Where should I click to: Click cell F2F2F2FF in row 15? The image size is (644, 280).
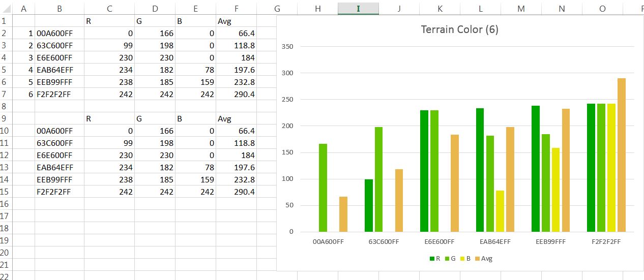[60, 192]
